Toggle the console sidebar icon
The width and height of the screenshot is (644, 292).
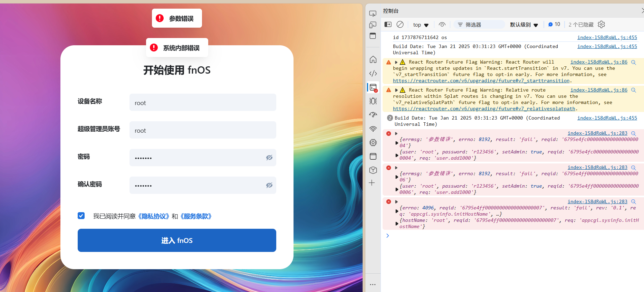click(x=388, y=25)
